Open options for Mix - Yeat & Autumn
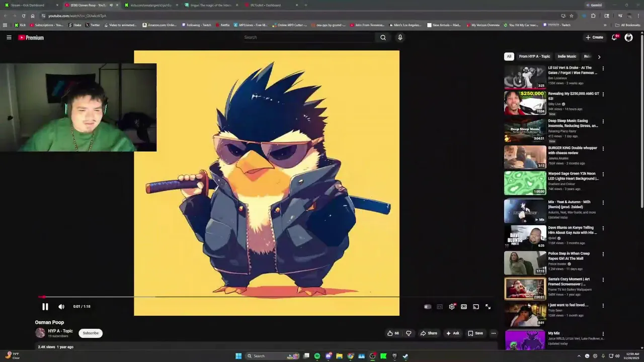Screen dimensions: 644x362 [603, 202]
